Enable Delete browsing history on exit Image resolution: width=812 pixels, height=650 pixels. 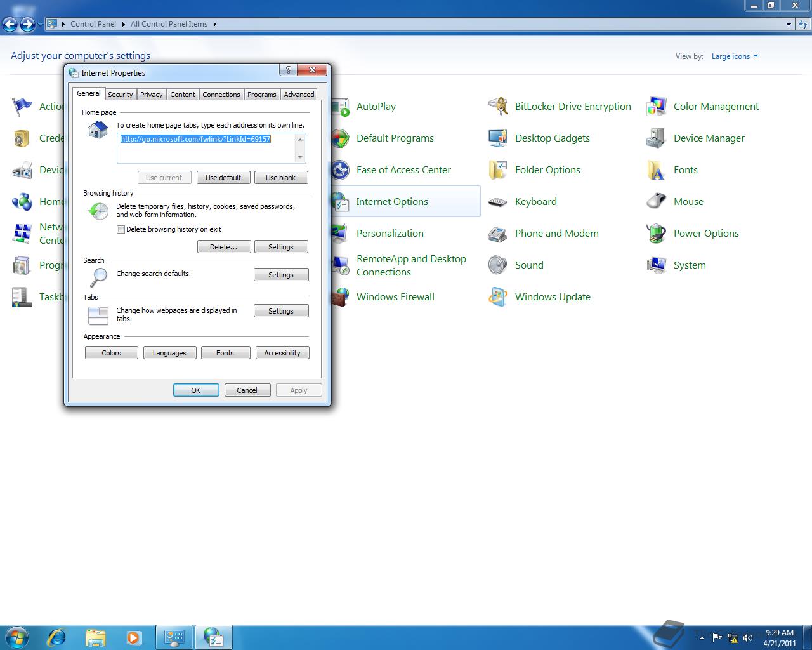click(121, 230)
